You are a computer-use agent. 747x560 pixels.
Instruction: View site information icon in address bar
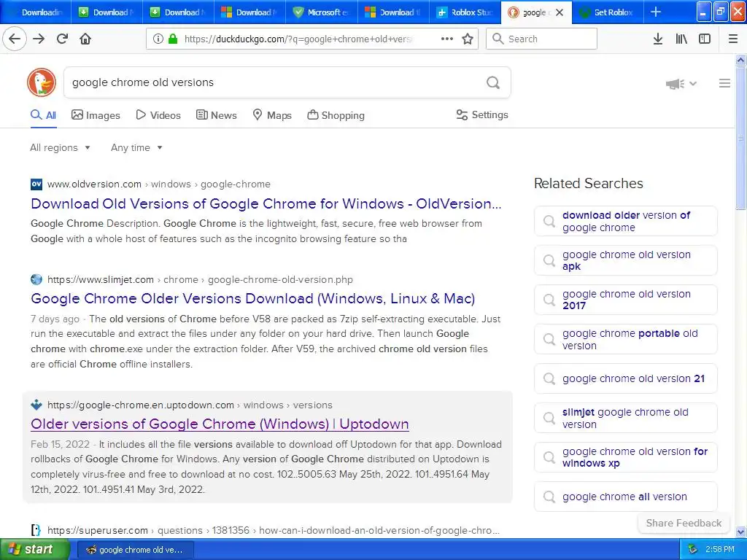[x=158, y=39]
